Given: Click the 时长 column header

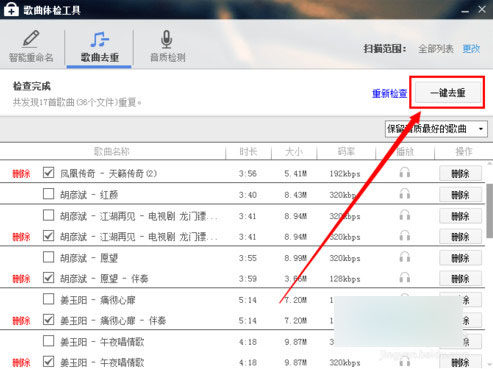Looking at the screenshot, I should pyautogui.click(x=248, y=152).
